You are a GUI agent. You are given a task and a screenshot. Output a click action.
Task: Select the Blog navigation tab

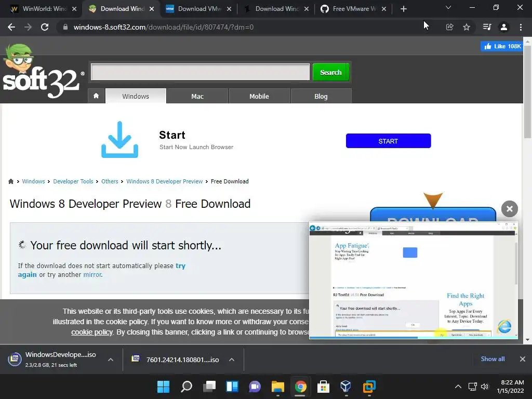pos(321,96)
